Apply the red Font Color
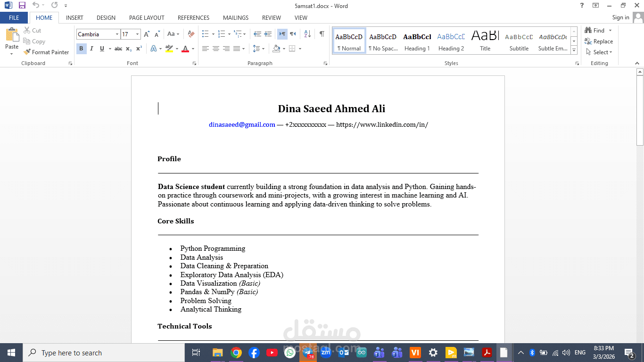Viewport: 644px width, 362px height. coord(185,49)
